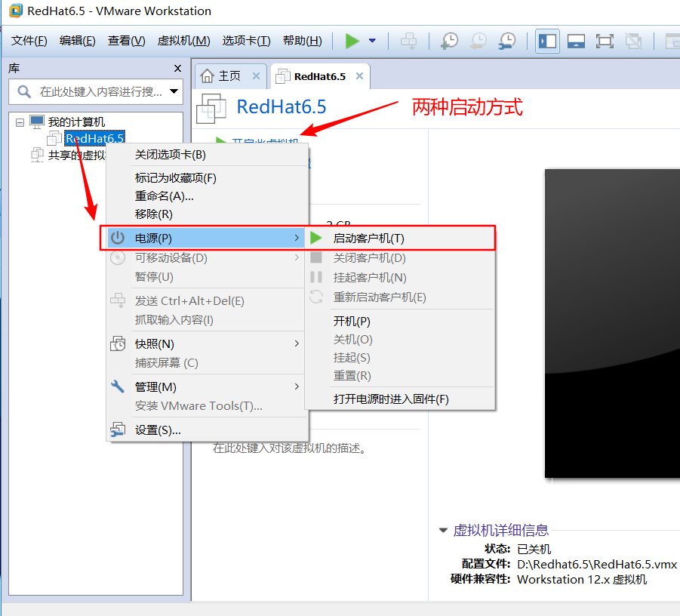Toggle the thumbnail bar visibility
The height and width of the screenshot is (616, 680).
click(x=575, y=41)
